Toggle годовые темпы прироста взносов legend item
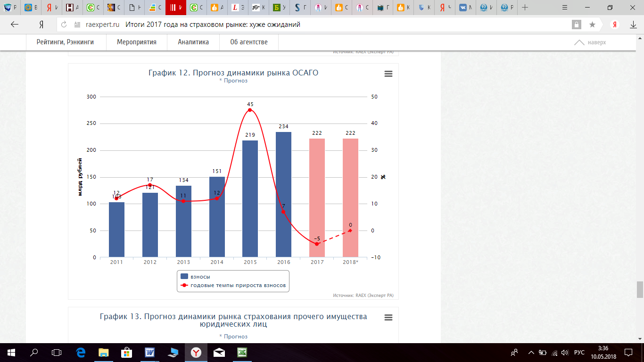The image size is (644, 362). 233,286
